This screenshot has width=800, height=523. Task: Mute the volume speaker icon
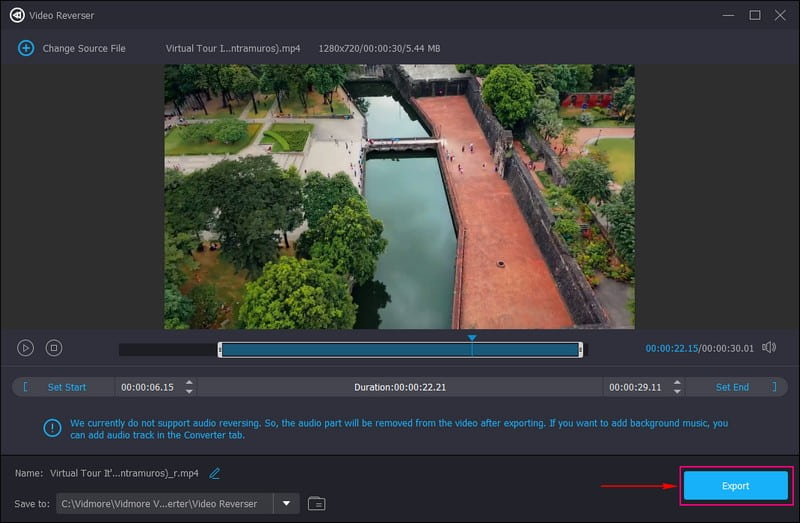(768, 348)
